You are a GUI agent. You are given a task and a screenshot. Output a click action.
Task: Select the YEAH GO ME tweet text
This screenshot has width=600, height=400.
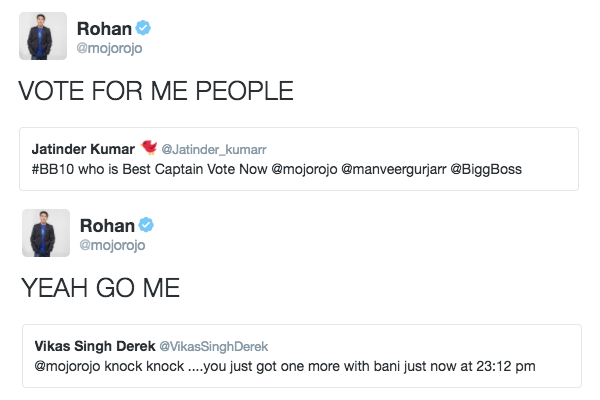tap(100, 288)
